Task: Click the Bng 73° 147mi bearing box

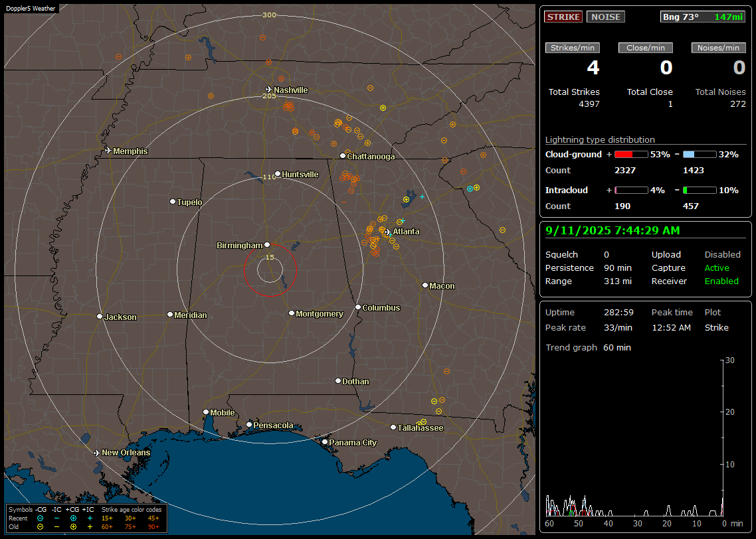Action: point(703,17)
